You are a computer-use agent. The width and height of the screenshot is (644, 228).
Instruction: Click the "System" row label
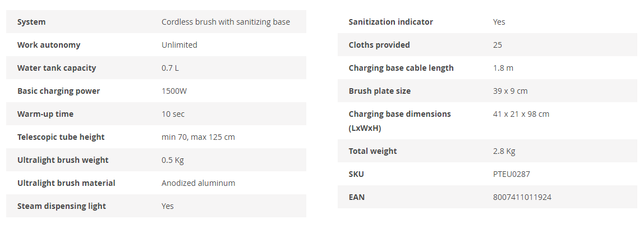tap(31, 22)
